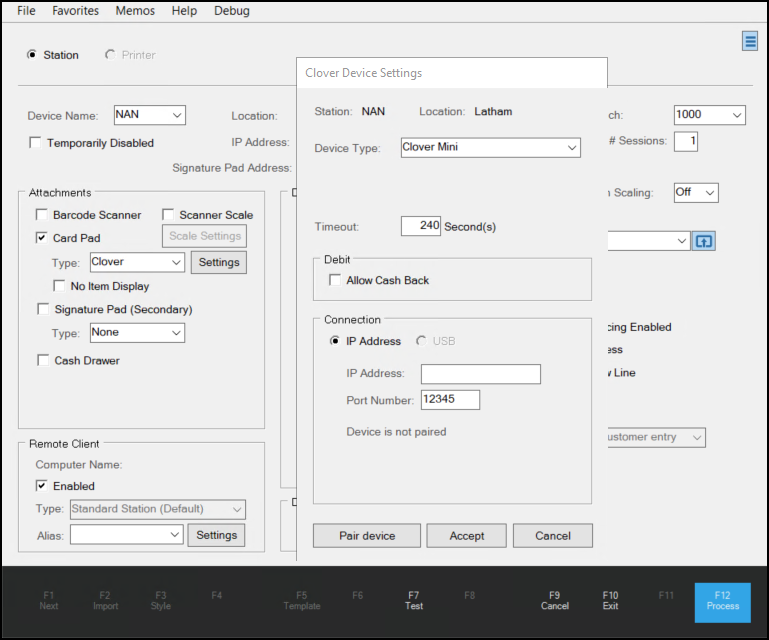
Task: Click the Remote Client Settings button
Action: point(216,535)
